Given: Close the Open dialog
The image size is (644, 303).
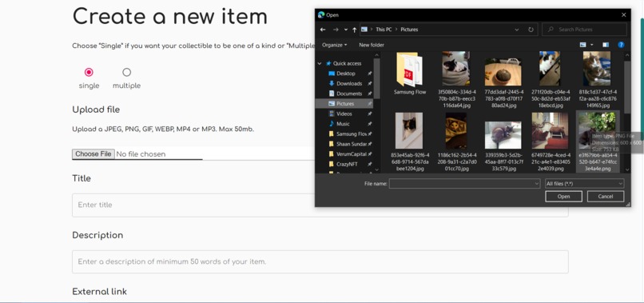Looking at the screenshot, I should pyautogui.click(x=623, y=15).
